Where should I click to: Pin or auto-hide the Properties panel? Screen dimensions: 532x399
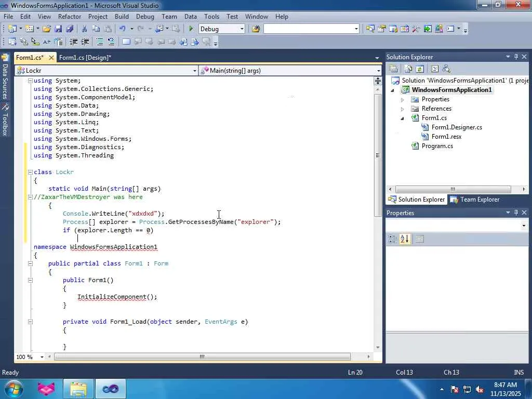tap(516, 212)
